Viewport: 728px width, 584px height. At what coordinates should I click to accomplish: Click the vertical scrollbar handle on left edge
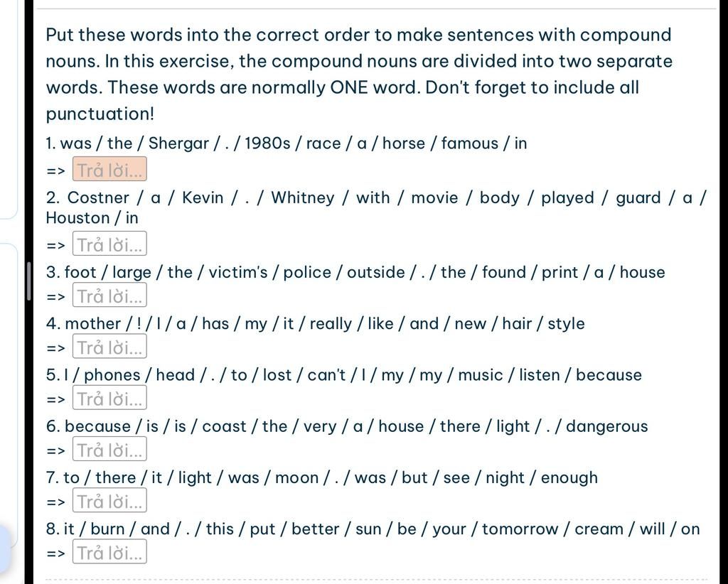28,281
